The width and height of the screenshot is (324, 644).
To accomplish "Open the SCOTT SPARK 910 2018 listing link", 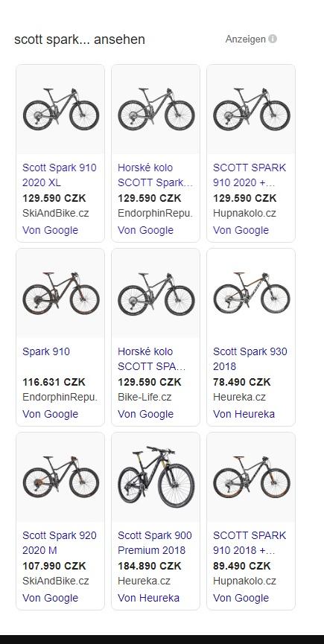I will click(250, 543).
